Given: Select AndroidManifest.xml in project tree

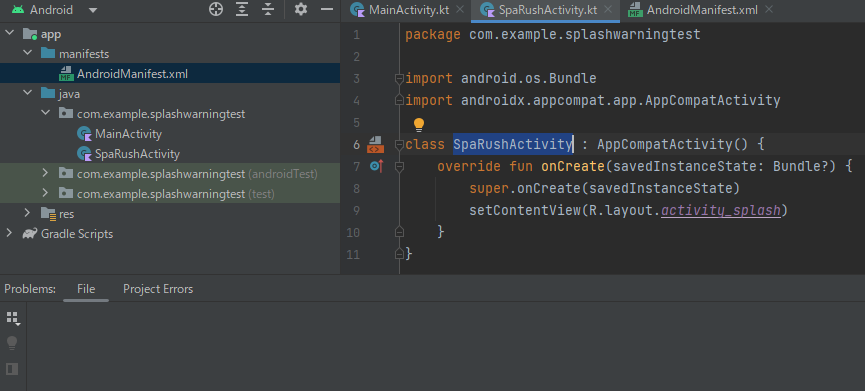Looking at the screenshot, I should click(170, 73).
